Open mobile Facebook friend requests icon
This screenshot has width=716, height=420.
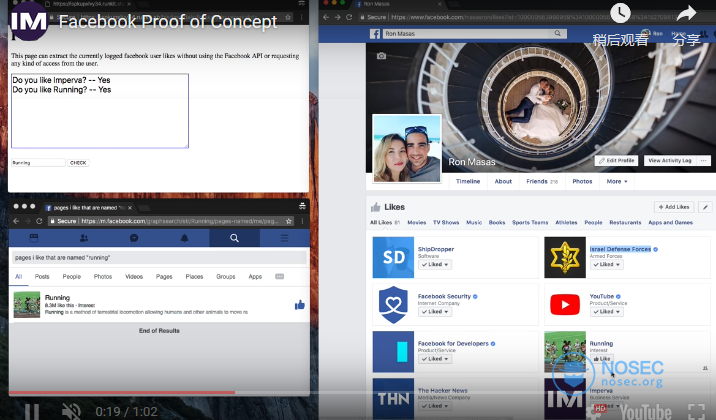coord(84,238)
